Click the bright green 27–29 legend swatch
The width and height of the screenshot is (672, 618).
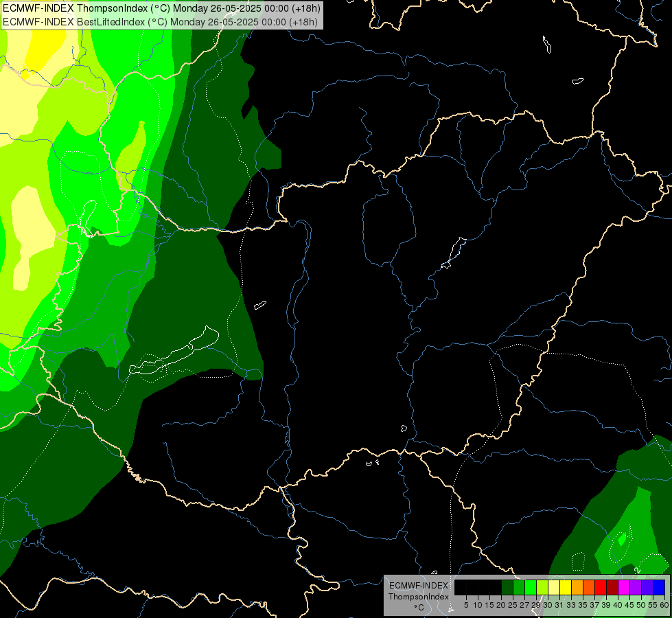pyautogui.click(x=531, y=587)
